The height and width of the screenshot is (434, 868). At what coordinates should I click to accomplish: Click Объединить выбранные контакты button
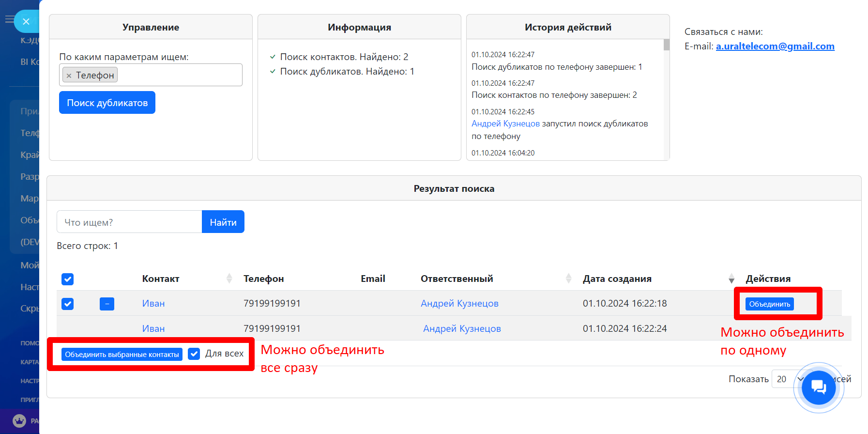tap(122, 355)
